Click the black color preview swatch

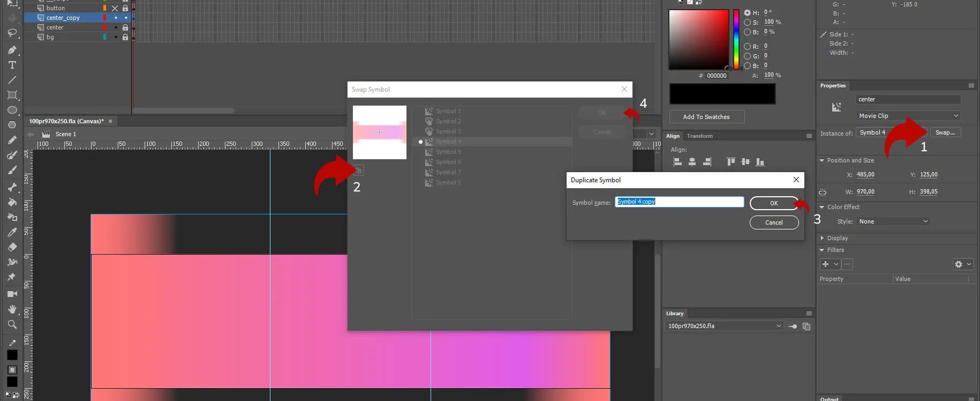[722, 94]
